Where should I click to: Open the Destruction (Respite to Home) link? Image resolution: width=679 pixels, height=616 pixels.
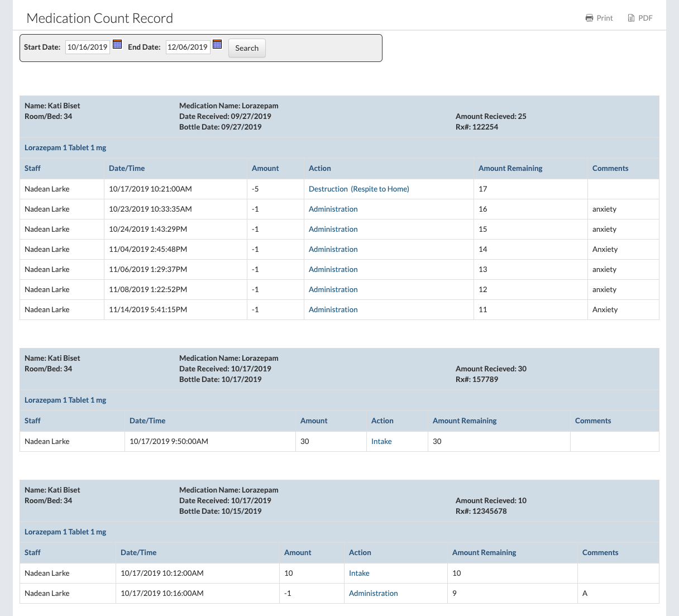(358, 189)
